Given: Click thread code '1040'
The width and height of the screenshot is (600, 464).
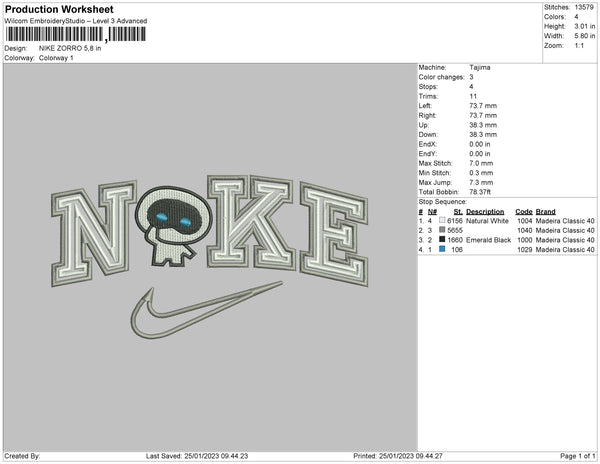Looking at the screenshot, I should click(524, 230).
